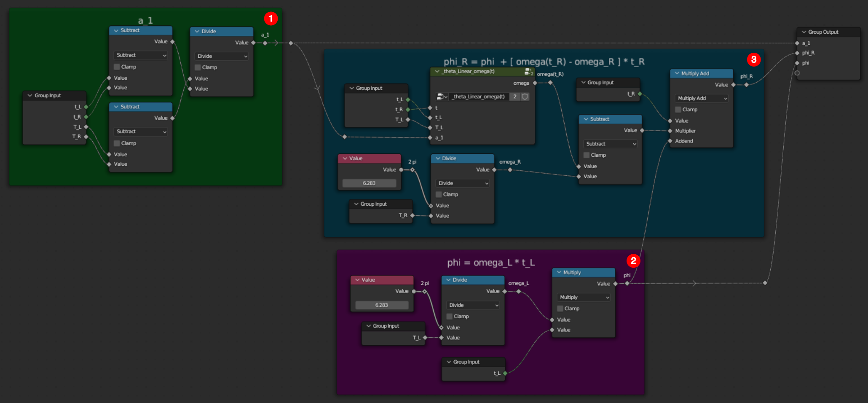
Task: Select the bottom Subtract node header in the a_1 frame
Action: coord(141,107)
